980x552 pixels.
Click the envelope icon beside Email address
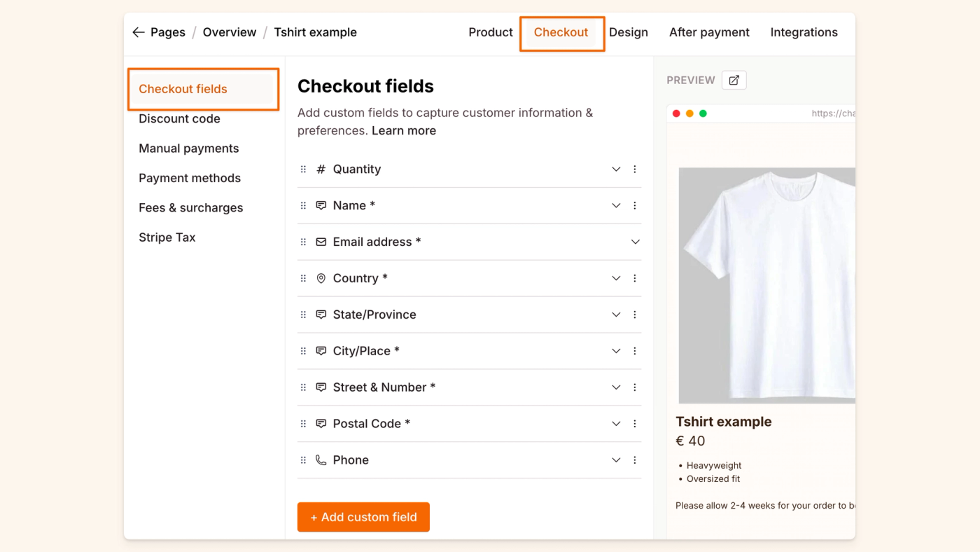(x=321, y=242)
